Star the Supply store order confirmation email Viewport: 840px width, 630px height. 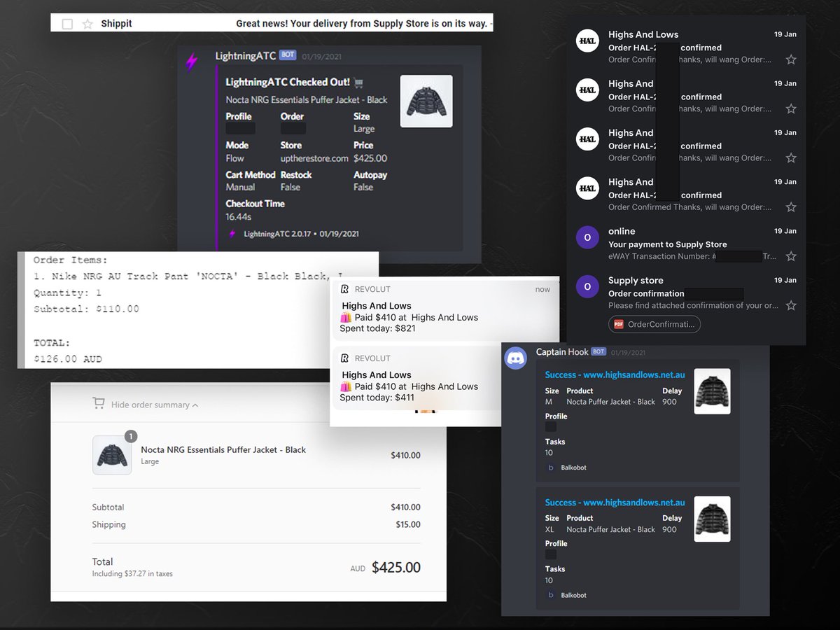coord(791,306)
